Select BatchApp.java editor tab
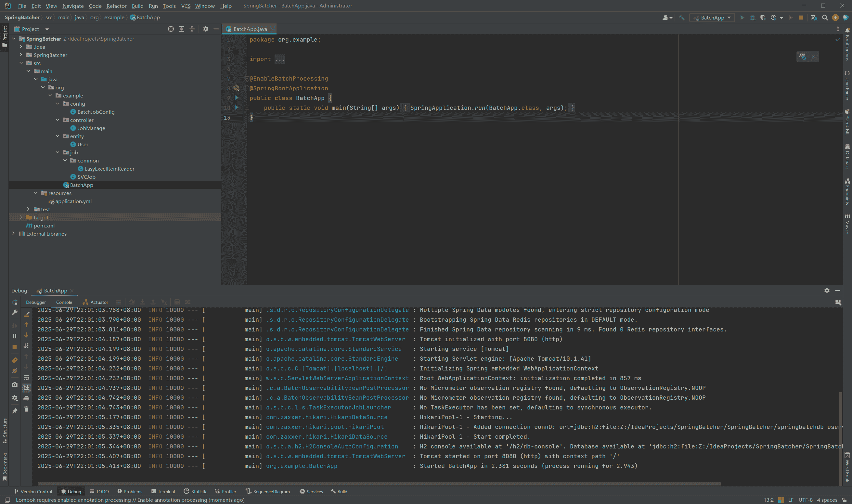852x504 pixels. (250, 29)
